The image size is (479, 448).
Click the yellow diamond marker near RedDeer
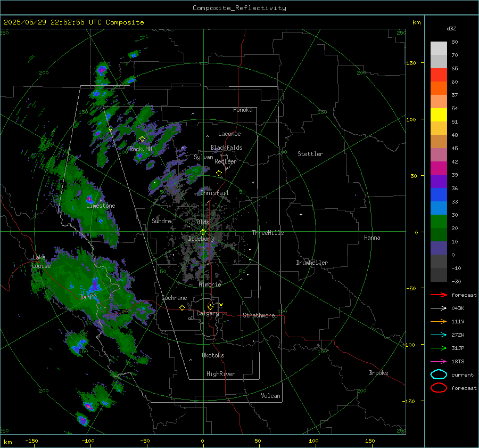click(x=219, y=173)
